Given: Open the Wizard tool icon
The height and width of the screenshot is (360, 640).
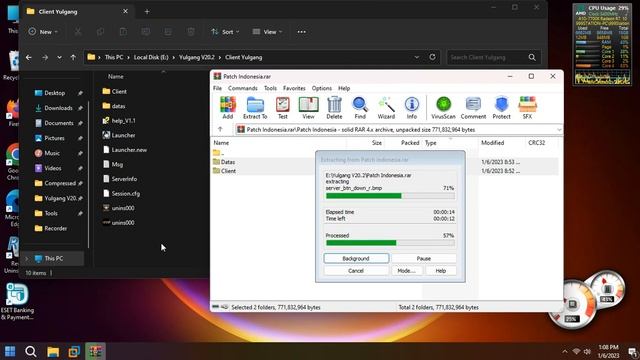Looking at the screenshot, I should (x=386, y=108).
